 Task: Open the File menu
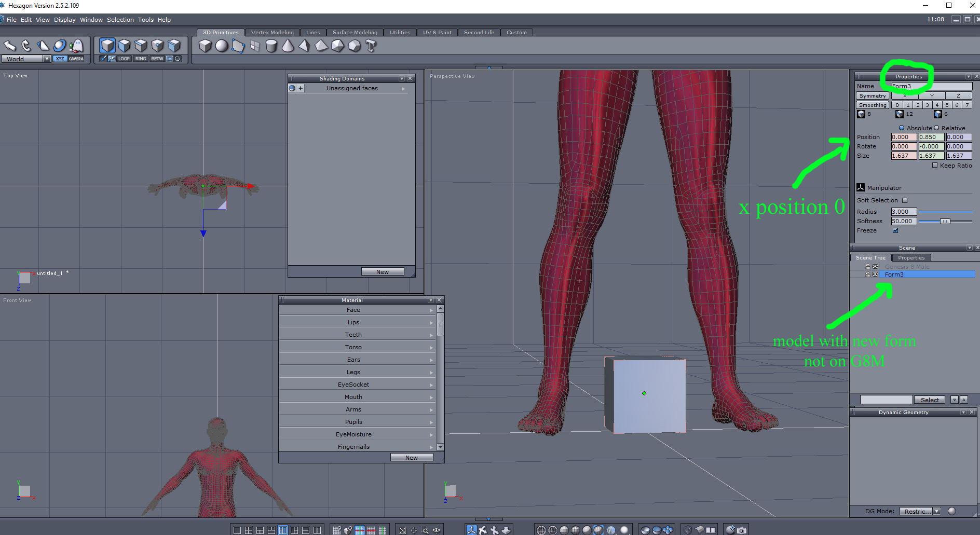pyautogui.click(x=11, y=20)
